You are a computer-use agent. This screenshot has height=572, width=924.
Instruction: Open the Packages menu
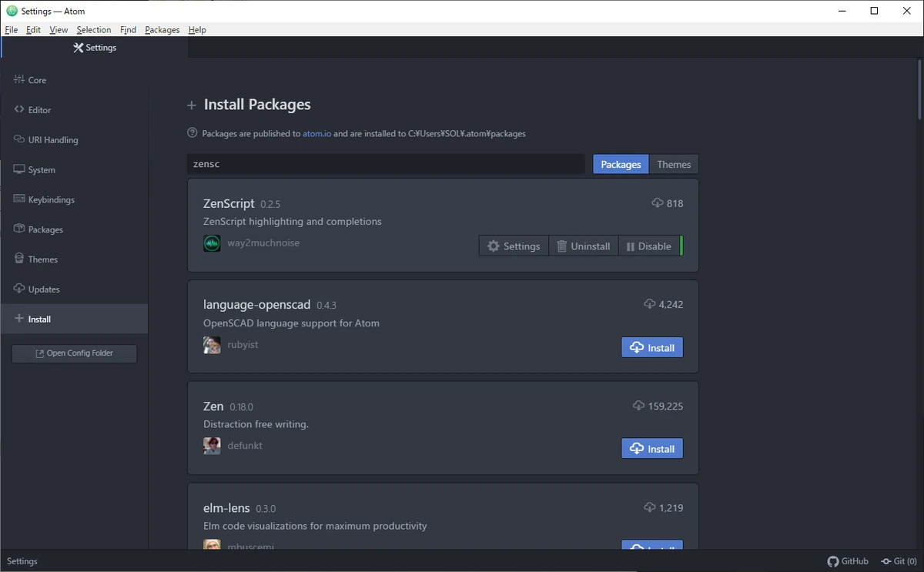pyautogui.click(x=162, y=30)
